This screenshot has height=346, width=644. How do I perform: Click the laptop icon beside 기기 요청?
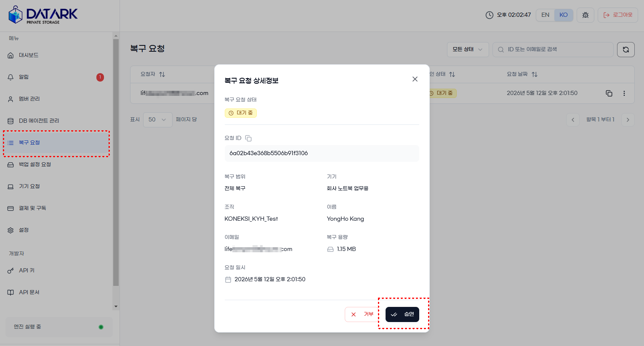coord(11,187)
